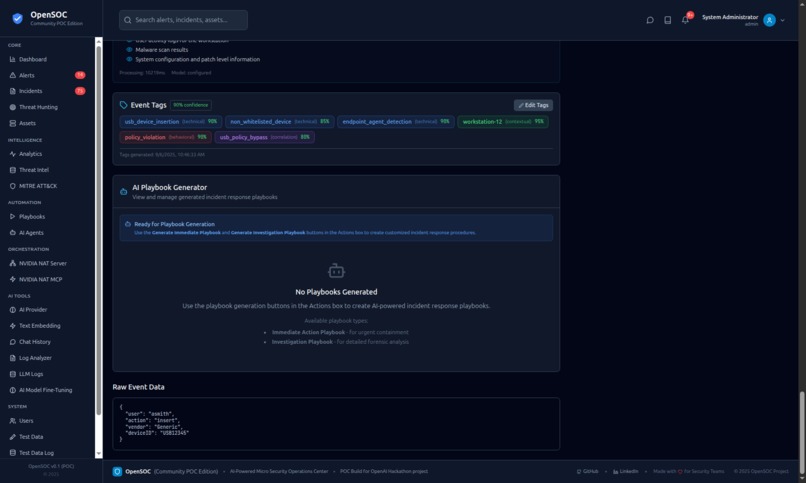The height and width of the screenshot is (483, 806).
Task: Click the Chat History speech bubble icon
Action: pos(12,342)
